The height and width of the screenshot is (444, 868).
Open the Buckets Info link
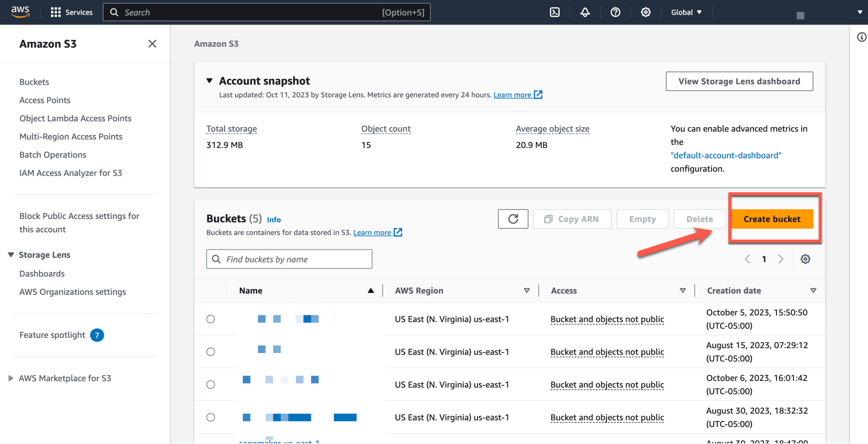(274, 220)
